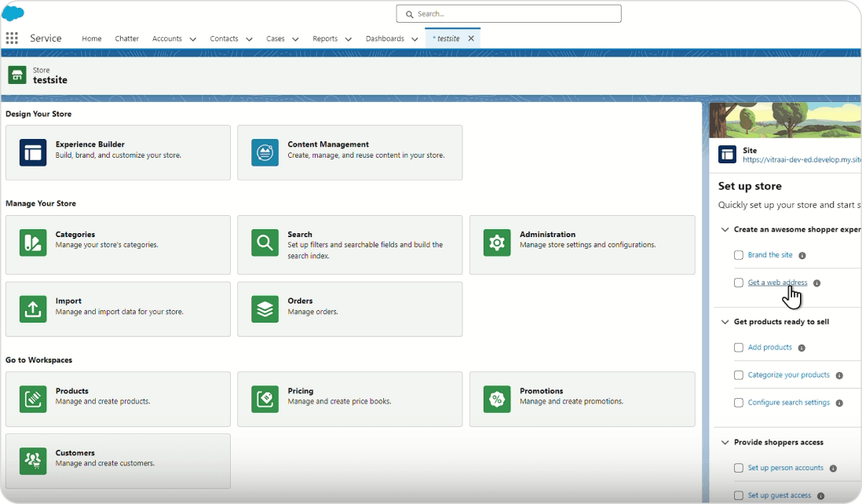This screenshot has width=862, height=504.
Task: Open the Cases tab dropdown arrow
Action: click(295, 39)
